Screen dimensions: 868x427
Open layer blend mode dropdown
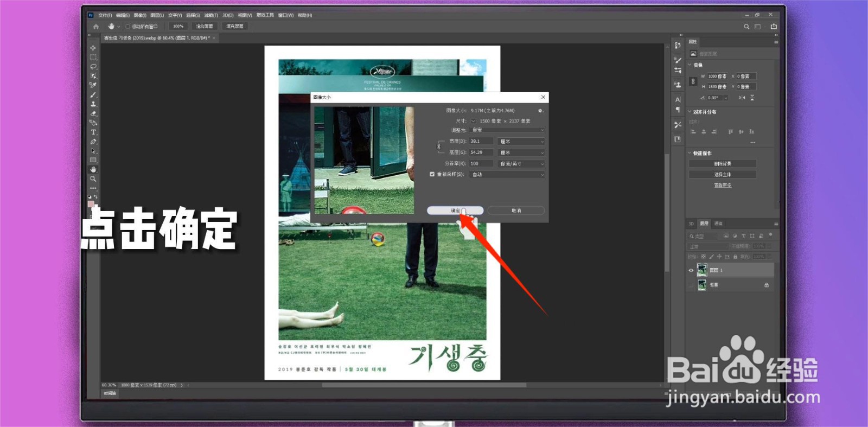pyautogui.click(x=709, y=246)
